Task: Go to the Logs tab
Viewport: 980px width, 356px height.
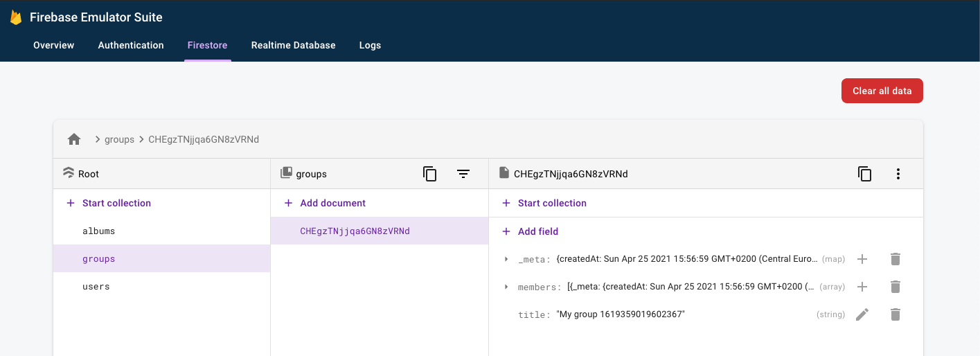Action: (x=370, y=45)
